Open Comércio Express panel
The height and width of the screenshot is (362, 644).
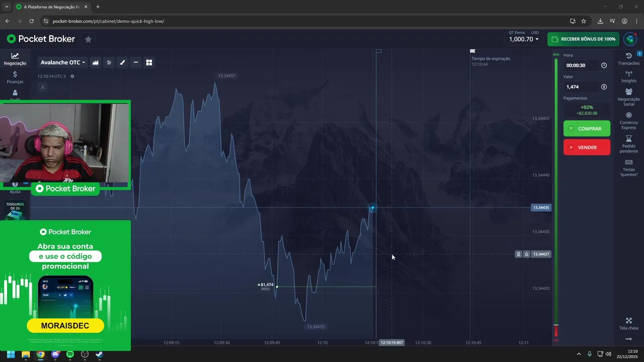629,121
